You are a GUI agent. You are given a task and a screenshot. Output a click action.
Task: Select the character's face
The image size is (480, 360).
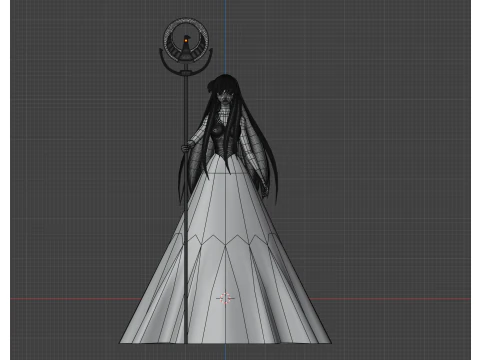point(224,97)
